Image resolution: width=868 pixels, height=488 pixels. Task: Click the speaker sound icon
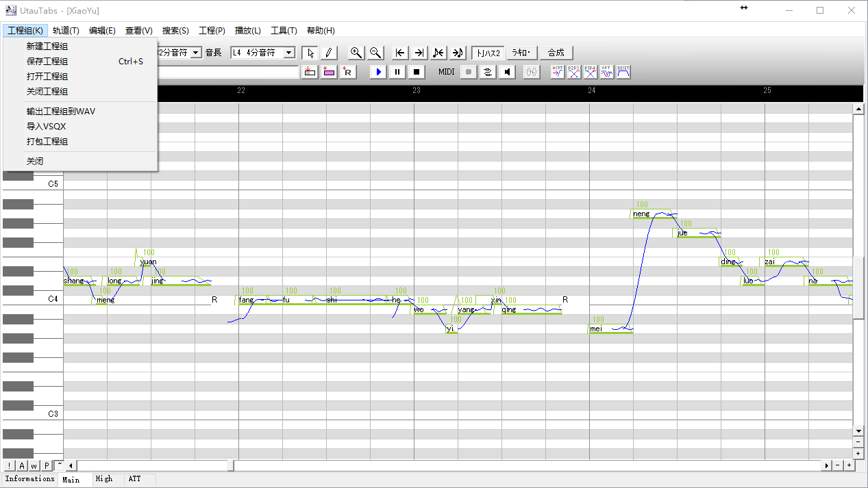[507, 72]
